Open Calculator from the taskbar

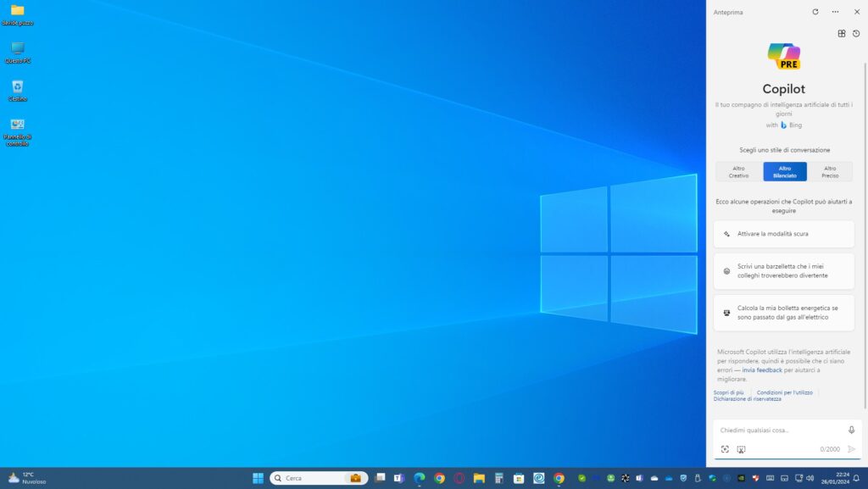[498, 478]
